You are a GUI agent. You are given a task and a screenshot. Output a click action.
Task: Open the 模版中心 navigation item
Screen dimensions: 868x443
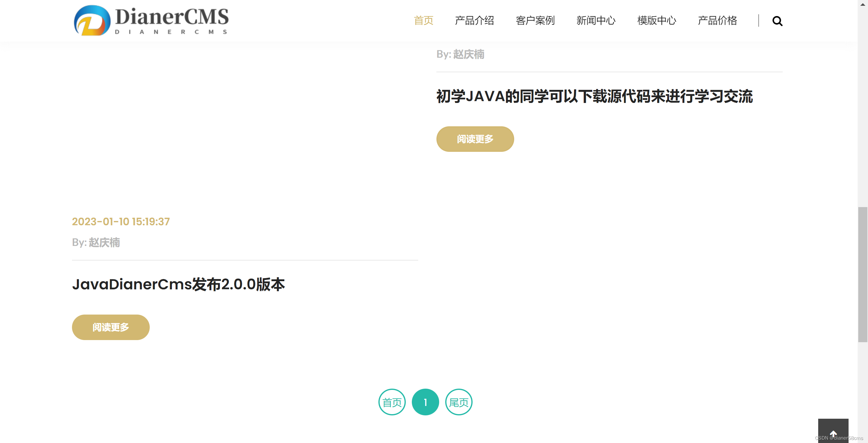point(656,21)
